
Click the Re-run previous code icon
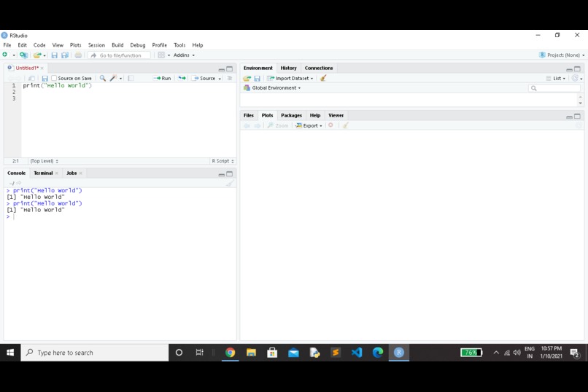coord(182,78)
